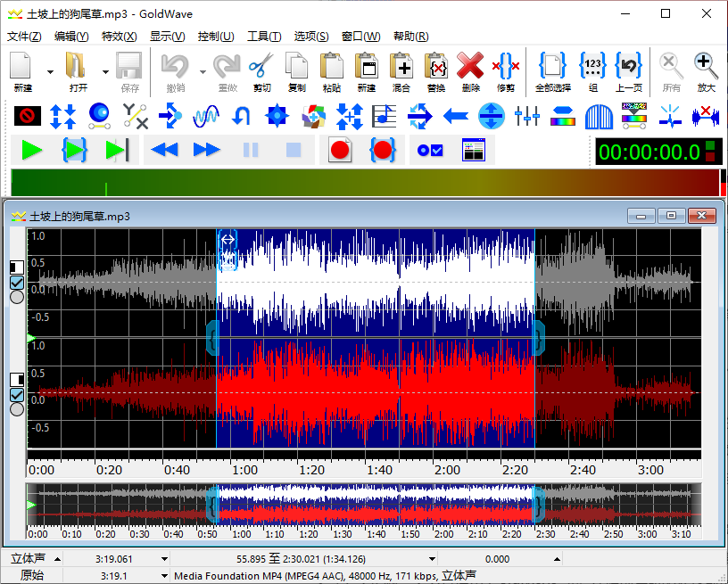Uncheck the lower red channel checkbox
The height and width of the screenshot is (584, 728).
point(16,395)
